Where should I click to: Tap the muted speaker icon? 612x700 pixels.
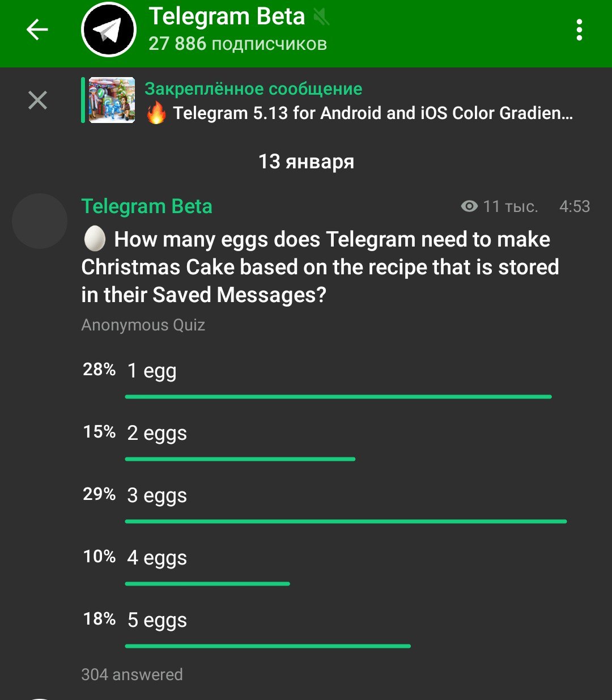point(321,18)
